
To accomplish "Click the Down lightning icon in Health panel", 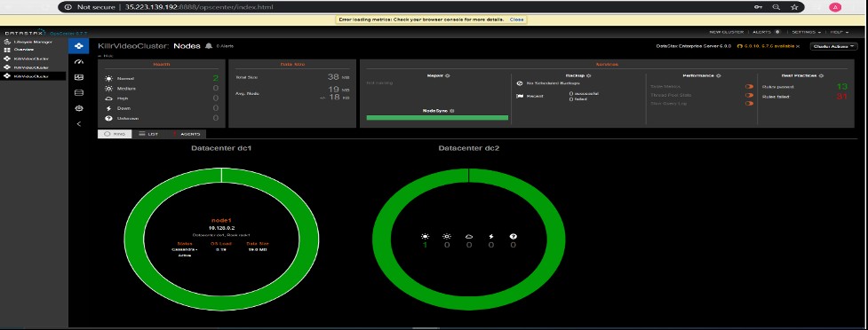I will 109,108.
